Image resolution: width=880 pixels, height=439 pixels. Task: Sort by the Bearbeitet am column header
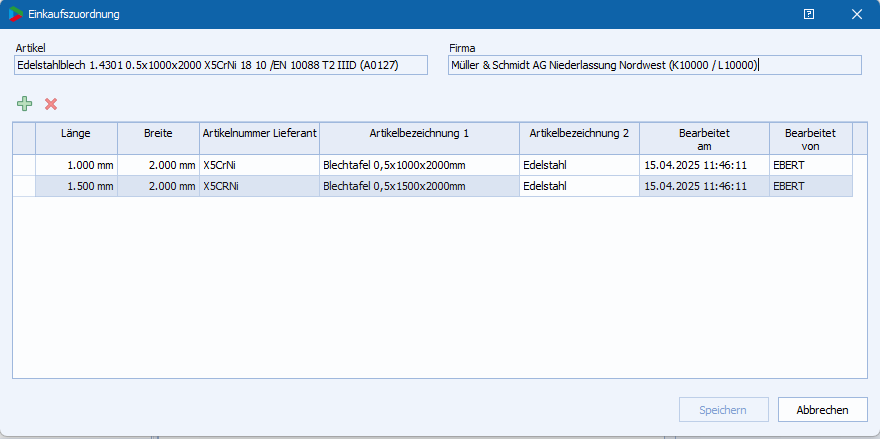[704, 138]
